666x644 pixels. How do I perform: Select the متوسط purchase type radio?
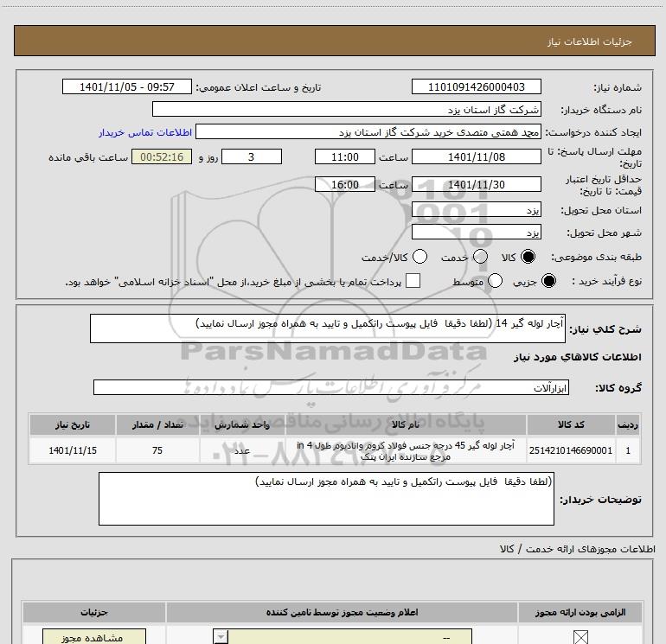point(495,281)
